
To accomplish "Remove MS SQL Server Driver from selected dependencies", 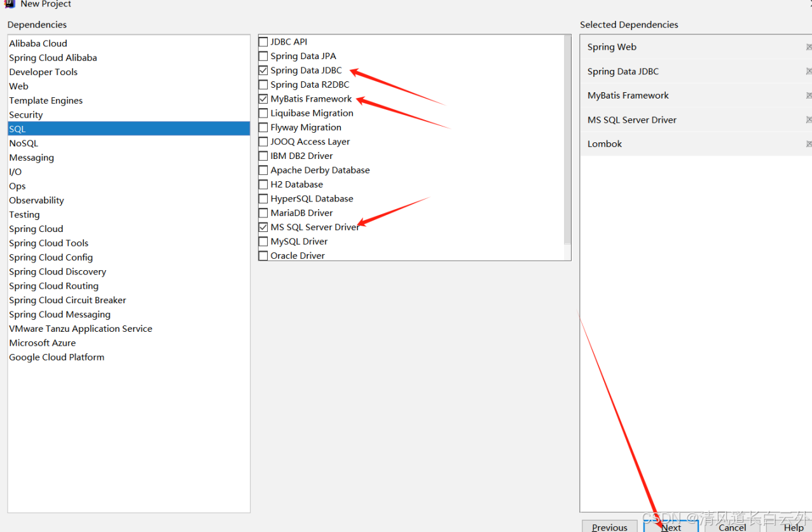I will click(x=809, y=119).
